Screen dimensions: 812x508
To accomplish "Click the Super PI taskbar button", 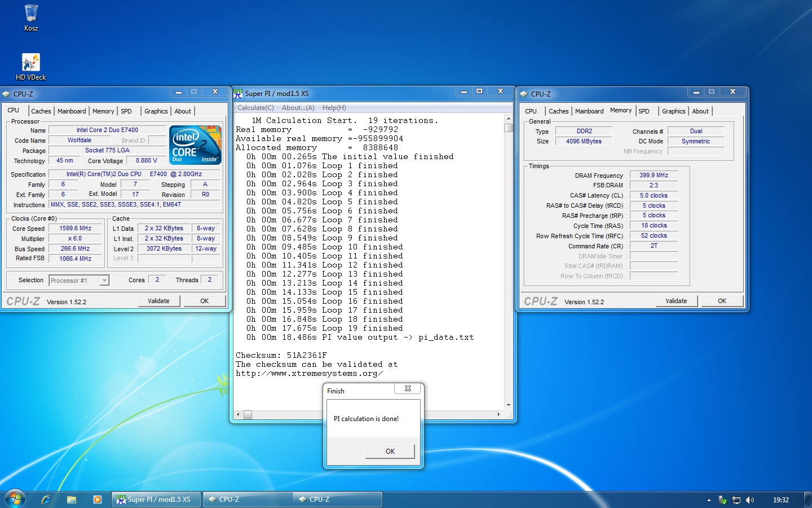I will (x=156, y=500).
